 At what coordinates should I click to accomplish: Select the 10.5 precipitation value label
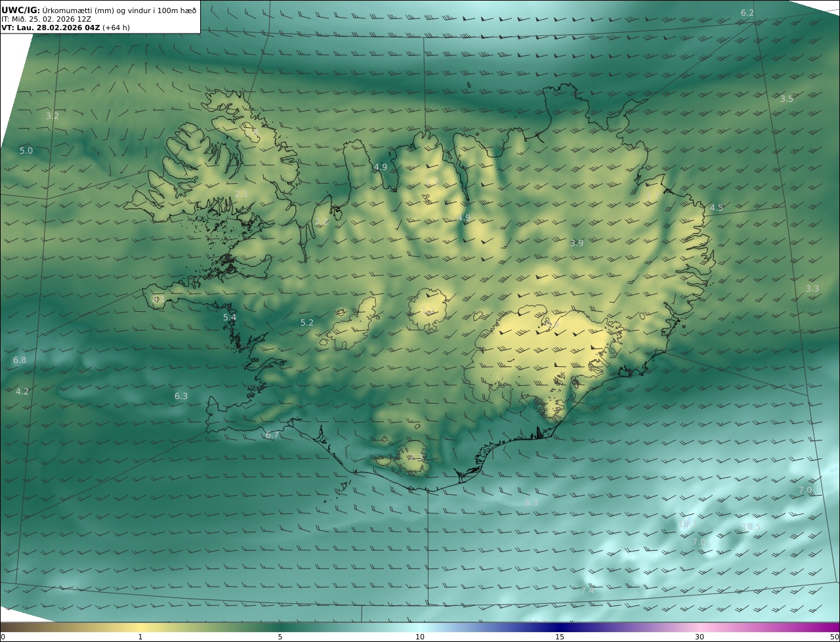coord(750,526)
